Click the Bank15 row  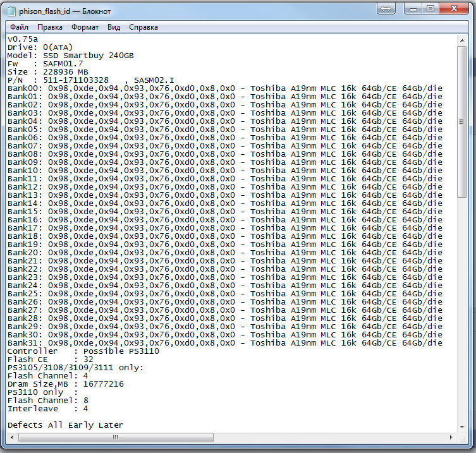(x=225, y=211)
